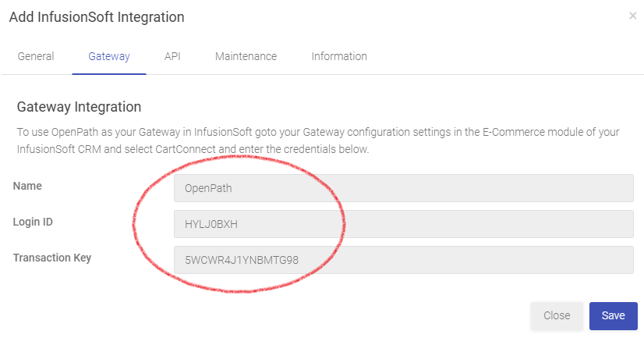Go to the Maintenance tab

click(x=246, y=56)
